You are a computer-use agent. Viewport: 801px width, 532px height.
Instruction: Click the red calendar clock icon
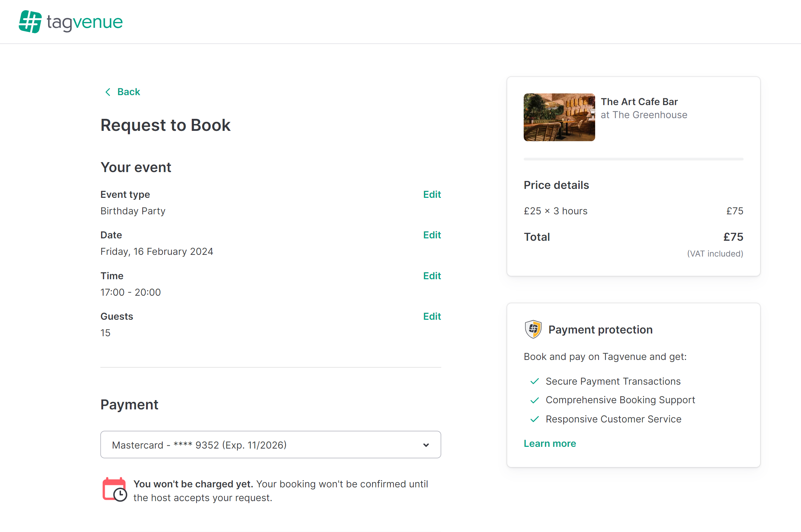pos(114,489)
